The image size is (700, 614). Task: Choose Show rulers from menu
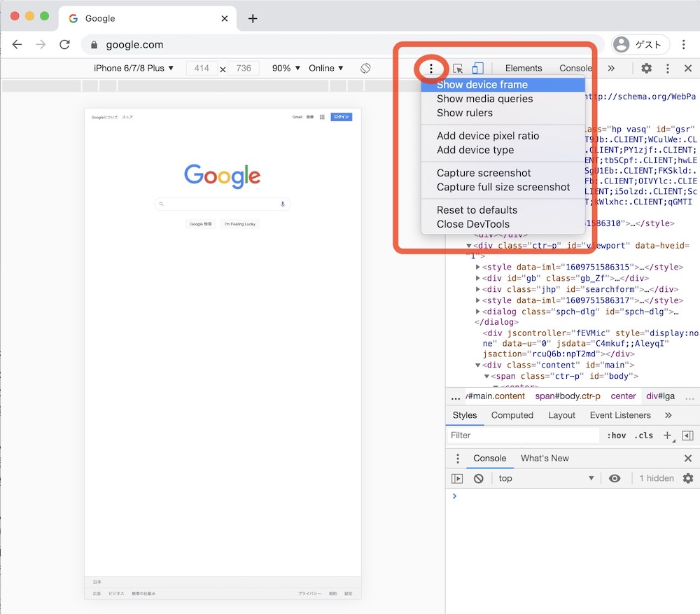(x=503, y=113)
